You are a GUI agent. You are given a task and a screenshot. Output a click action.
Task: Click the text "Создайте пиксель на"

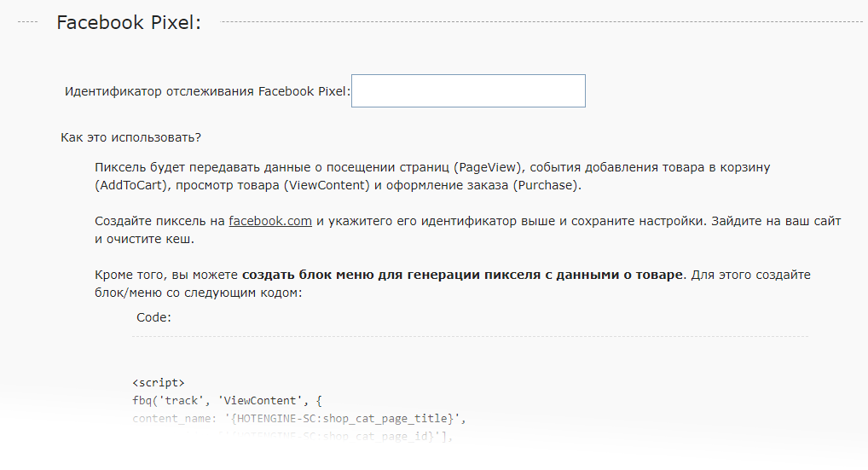(159, 221)
